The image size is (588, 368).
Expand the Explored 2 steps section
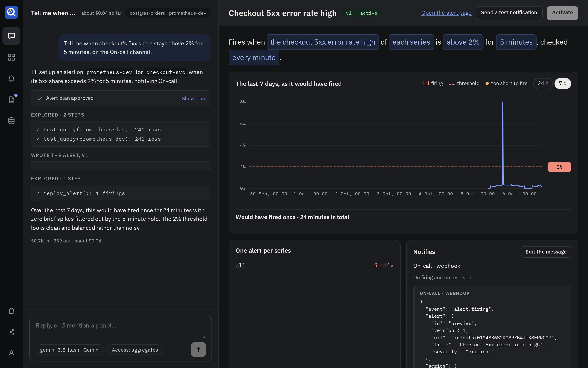58,115
